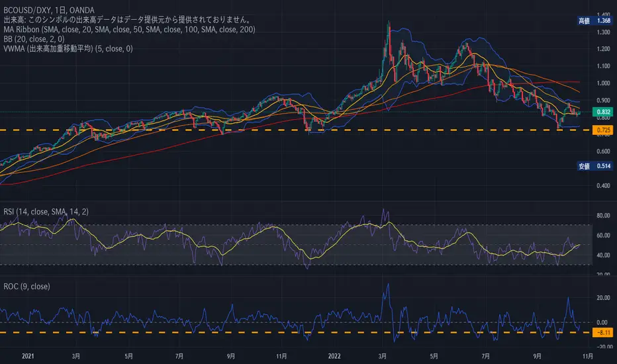
Task: Click the 40.00 RSI axis label
Action: click(604, 255)
